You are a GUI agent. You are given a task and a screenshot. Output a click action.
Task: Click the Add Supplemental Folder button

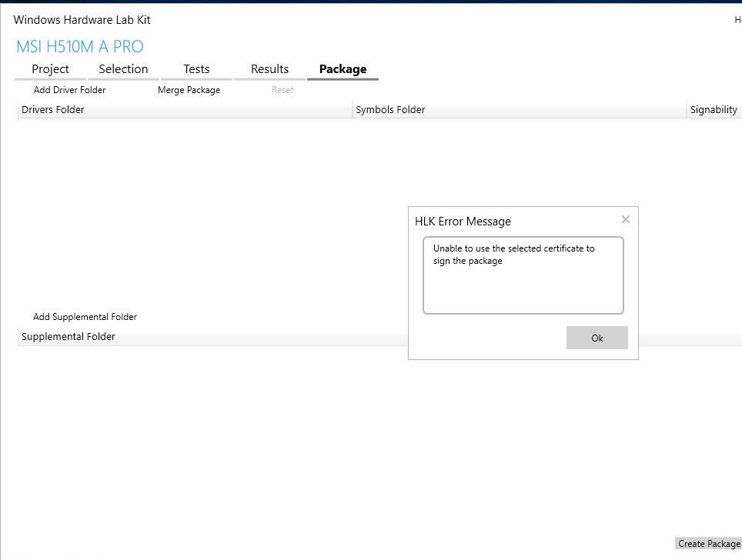tap(85, 316)
